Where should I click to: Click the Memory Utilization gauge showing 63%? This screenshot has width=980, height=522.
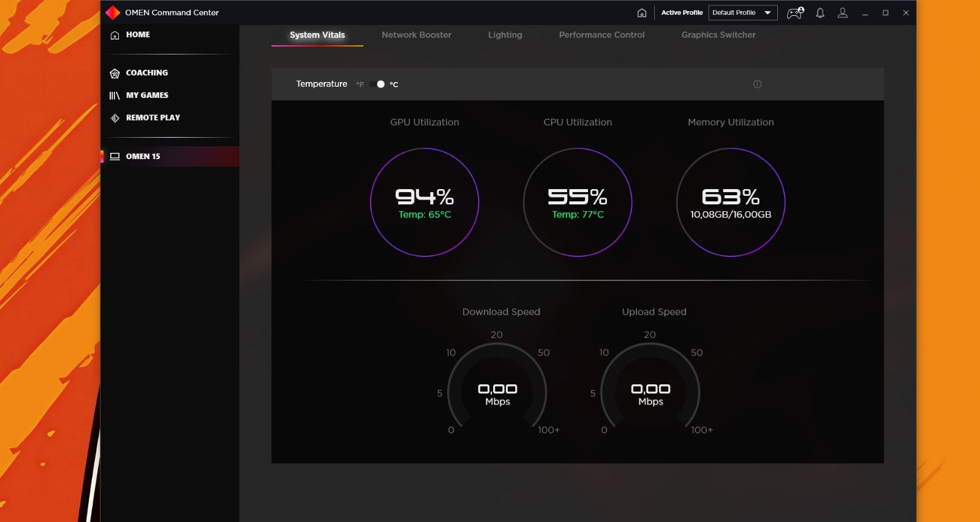(x=731, y=203)
